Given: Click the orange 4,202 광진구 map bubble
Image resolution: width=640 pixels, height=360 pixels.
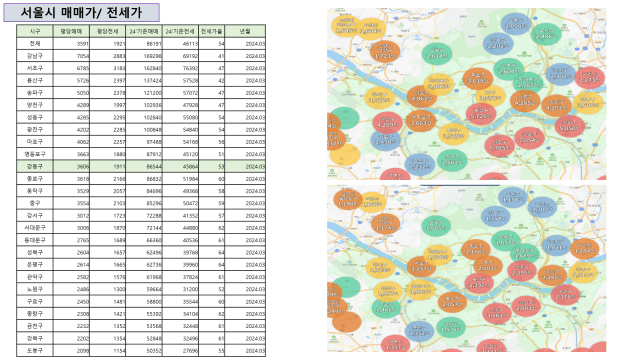Looking at the screenshot, I should click(x=556, y=105).
